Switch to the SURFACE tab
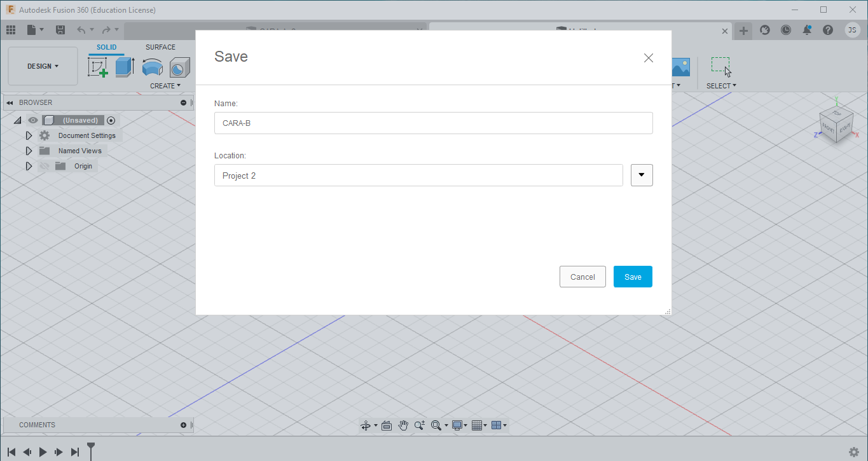 pos(160,47)
